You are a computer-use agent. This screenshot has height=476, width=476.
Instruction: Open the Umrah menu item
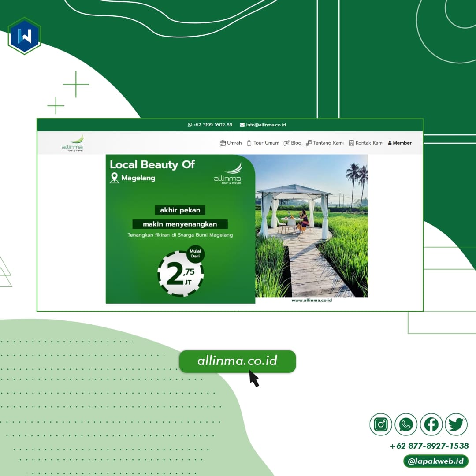coord(231,143)
